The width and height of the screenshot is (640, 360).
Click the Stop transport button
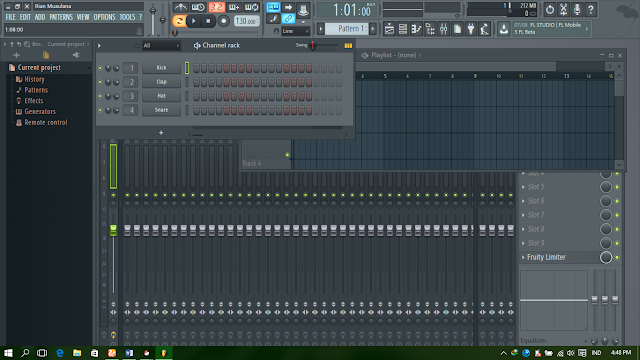[x=208, y=21]
